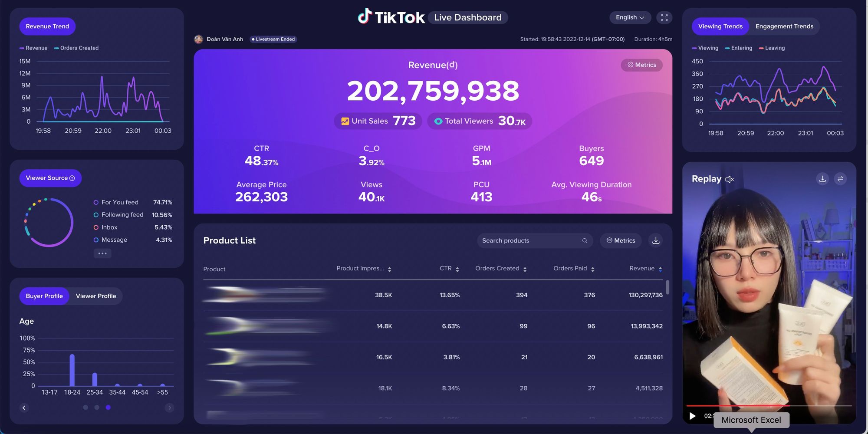Viewport: 868px width, 434px height.
Task: Select third Buyer Profile pagination dot
Action: pos(108,408)
